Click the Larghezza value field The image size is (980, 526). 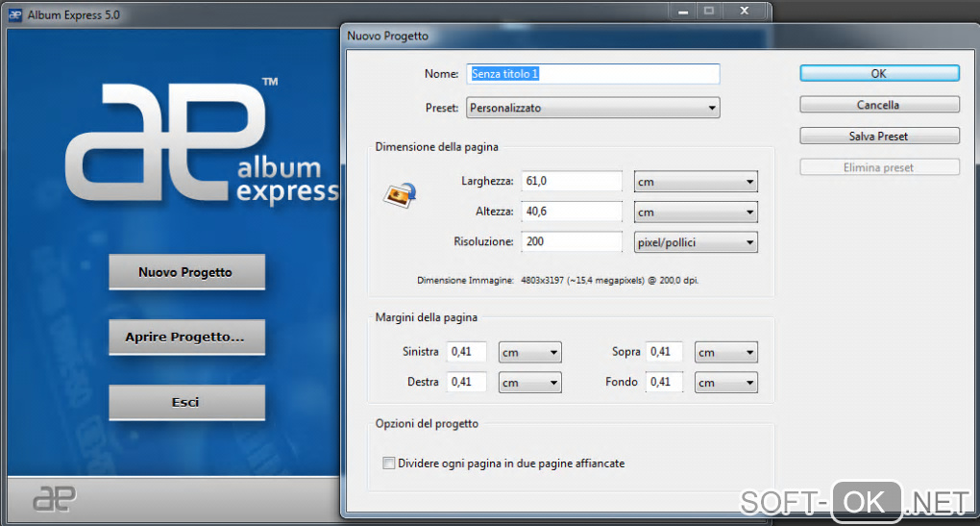pos(572,181)
